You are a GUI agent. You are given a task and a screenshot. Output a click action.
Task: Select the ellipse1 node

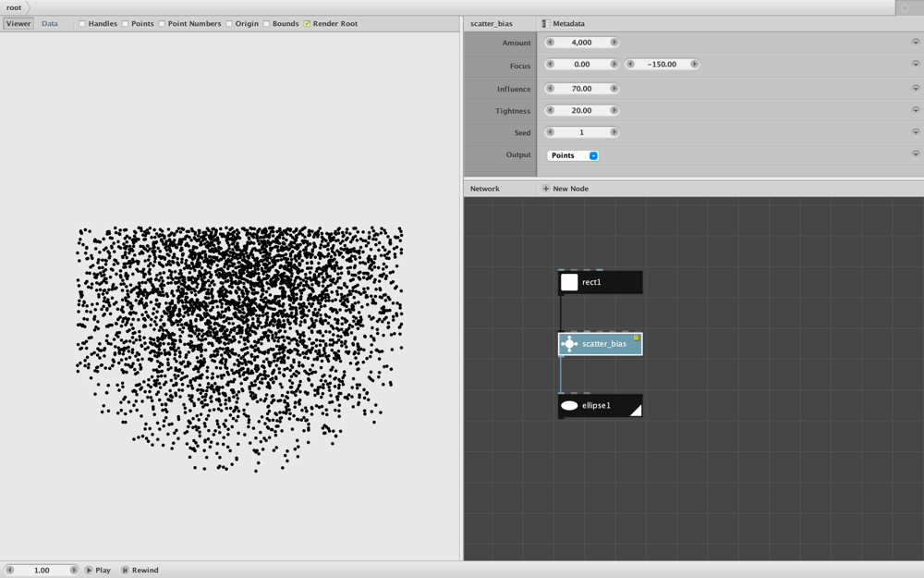600,406
